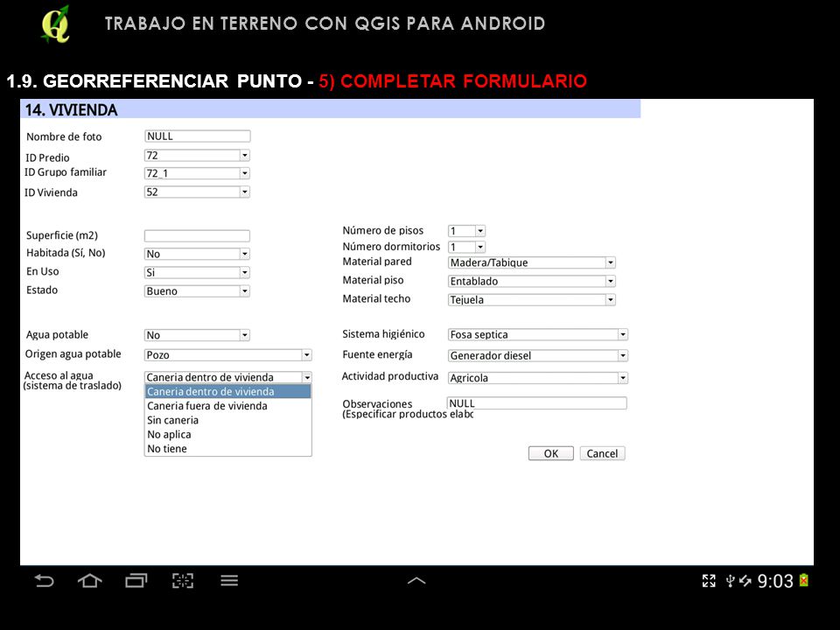Open the Origen agua potable dropdown
The width and height of the screenshot is (840, 630).
coord(228,354)
